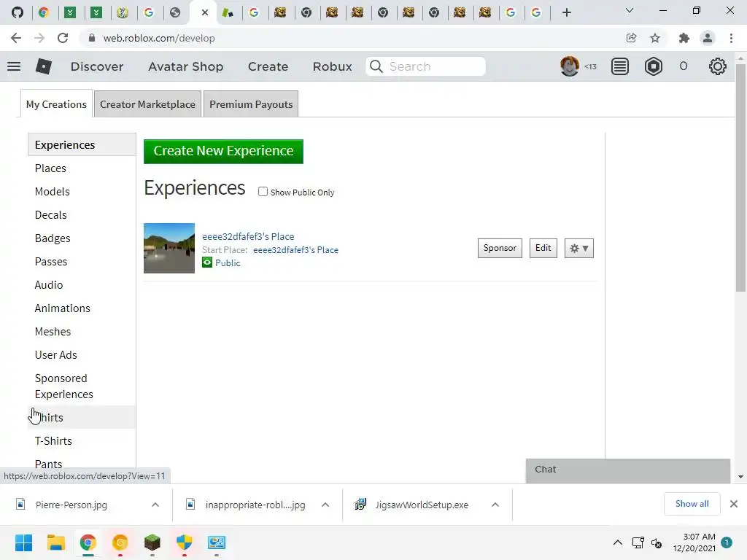Open a new browser tab with plus icon

(x=566, y=12)
